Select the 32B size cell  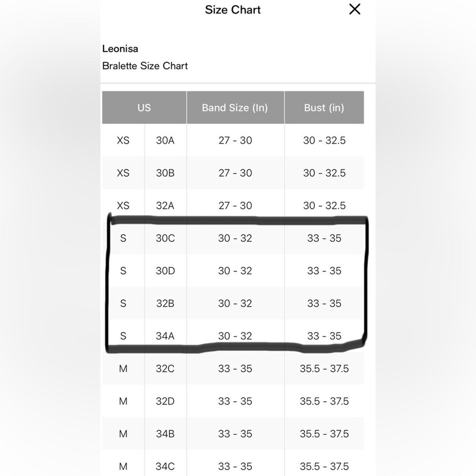165,303
